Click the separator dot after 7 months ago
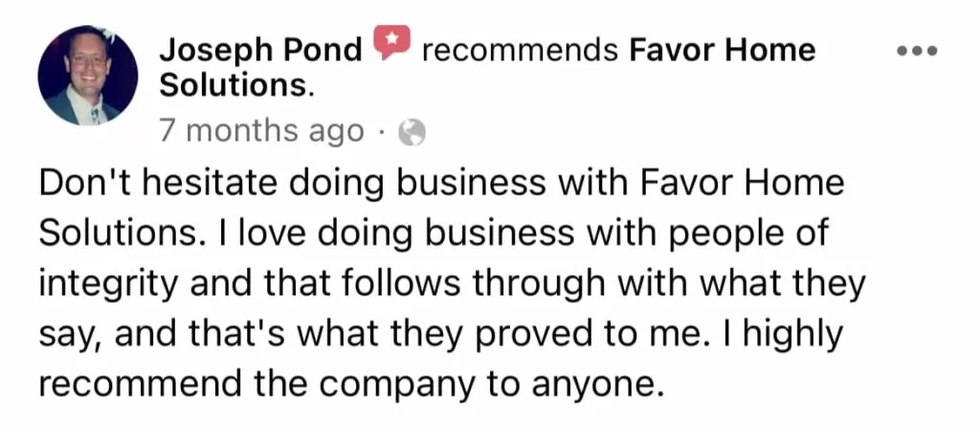Screen dimensions: 980x430 [382, 133]
